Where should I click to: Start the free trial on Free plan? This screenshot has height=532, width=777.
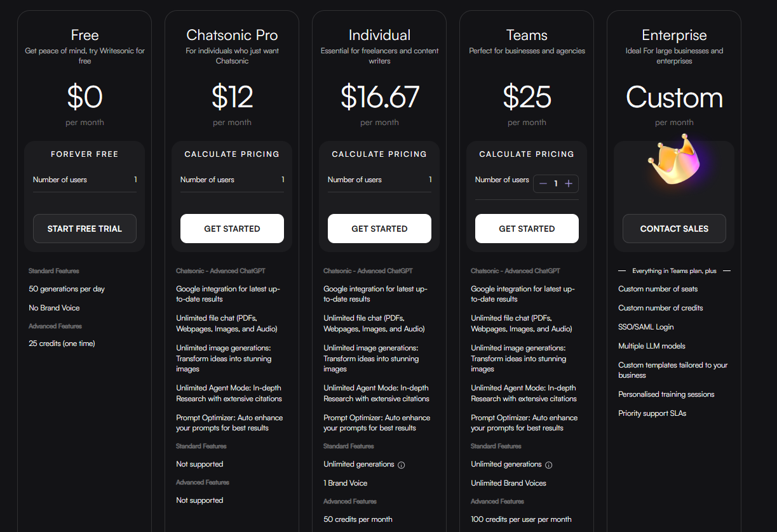click(x=84, y=229)
